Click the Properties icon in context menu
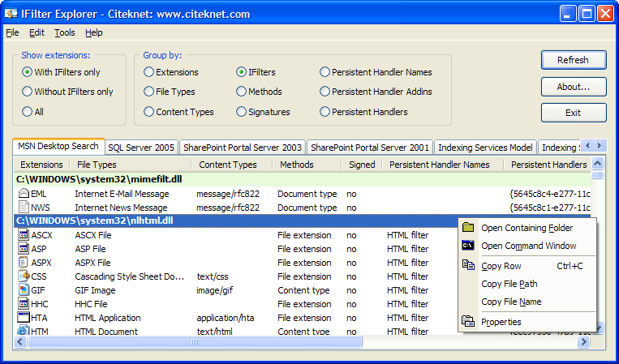619x364 pixels. click(x=468, y=321)
